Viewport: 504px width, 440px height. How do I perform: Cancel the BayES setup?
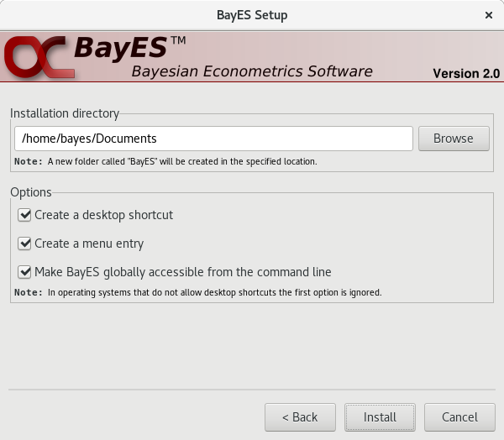459,417
